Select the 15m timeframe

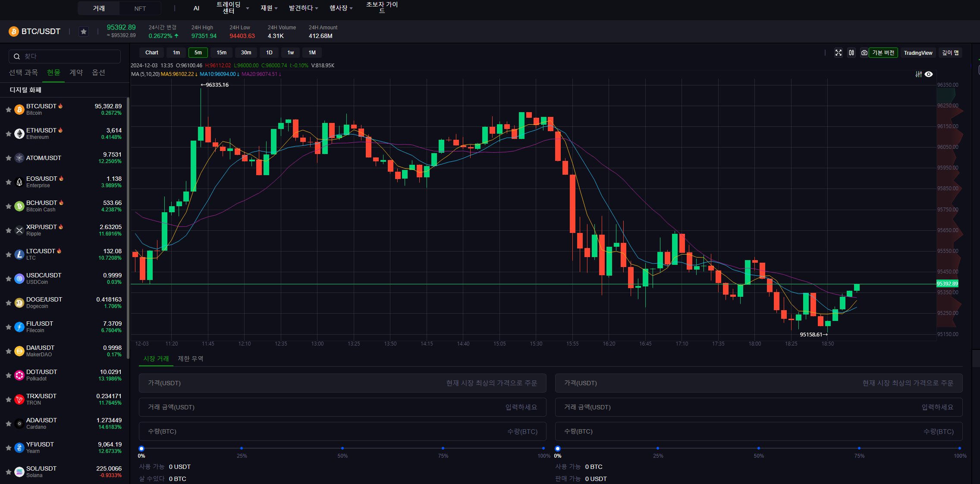coord(221,53)
